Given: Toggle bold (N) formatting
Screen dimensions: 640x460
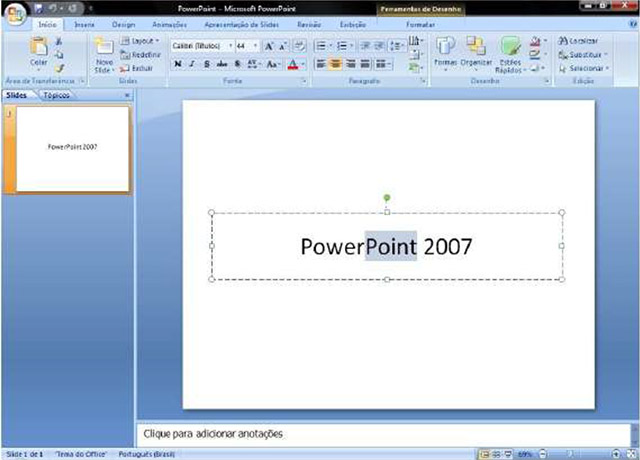Looking at the screenshot, I should click(x=178, y=64).
